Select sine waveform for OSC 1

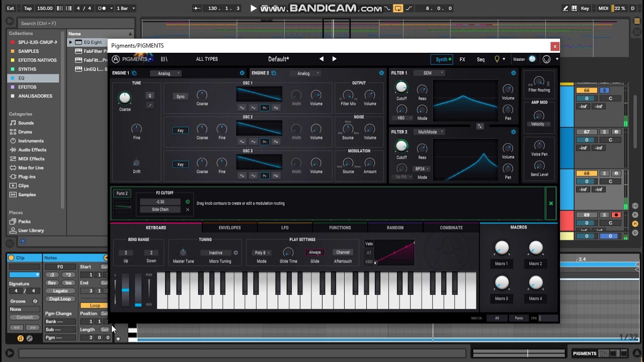click(242, 108)
